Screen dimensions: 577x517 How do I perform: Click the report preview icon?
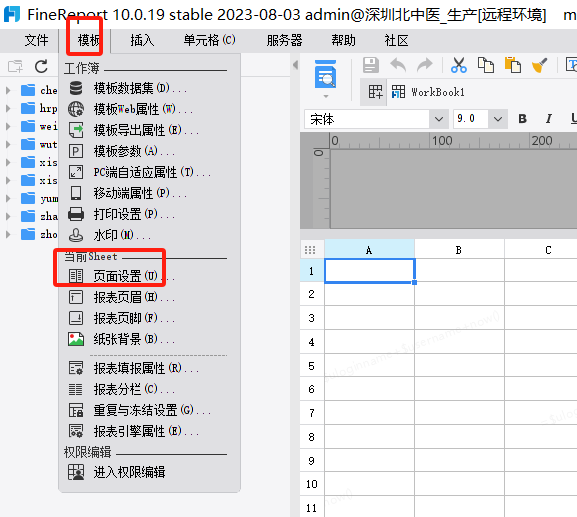click(325, 74)
